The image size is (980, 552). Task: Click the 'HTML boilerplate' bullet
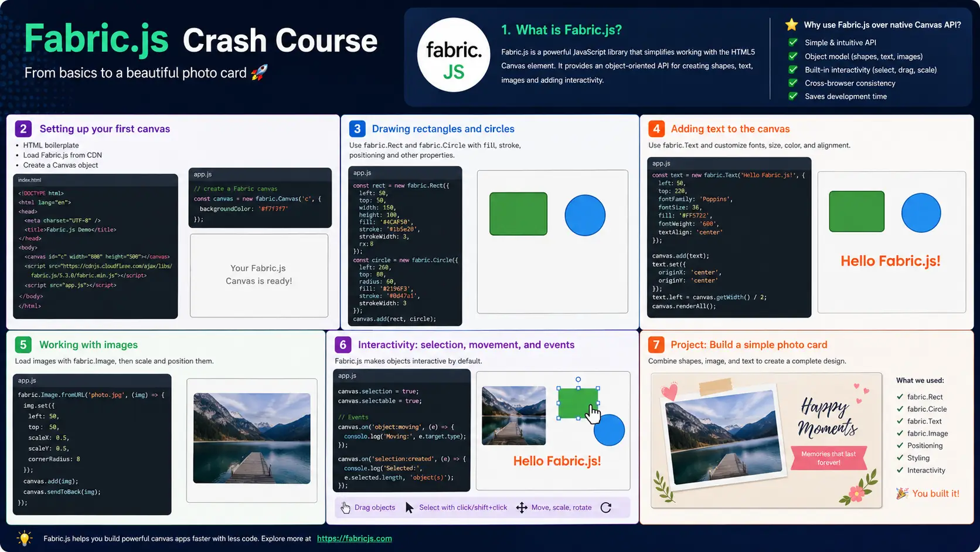point(51,145)
